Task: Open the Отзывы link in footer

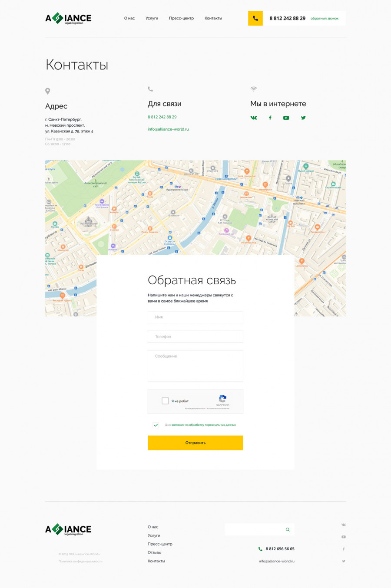Action: [x=154, y=552]
